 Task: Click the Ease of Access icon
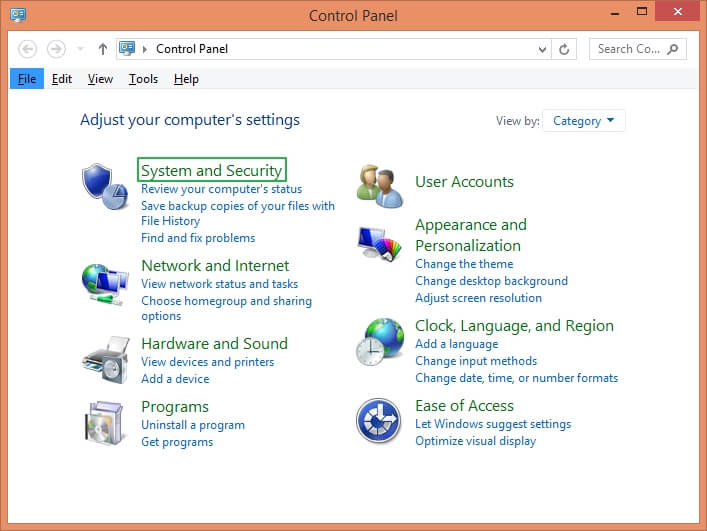coord(378,421)
